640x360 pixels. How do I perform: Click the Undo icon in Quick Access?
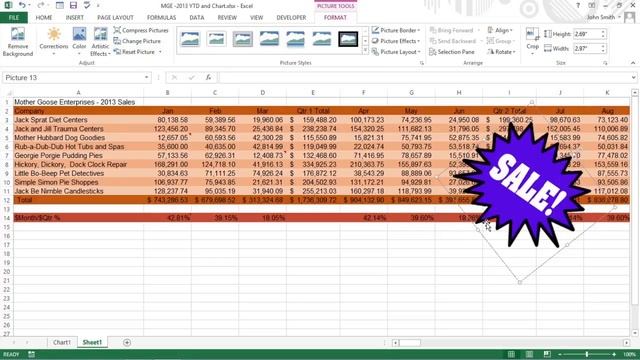[22, 5]
